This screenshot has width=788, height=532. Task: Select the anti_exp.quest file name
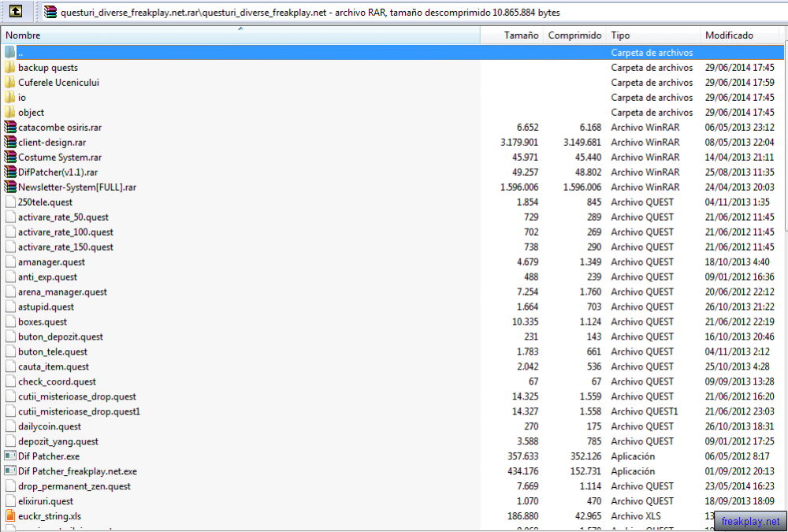(x=48, y=277)
